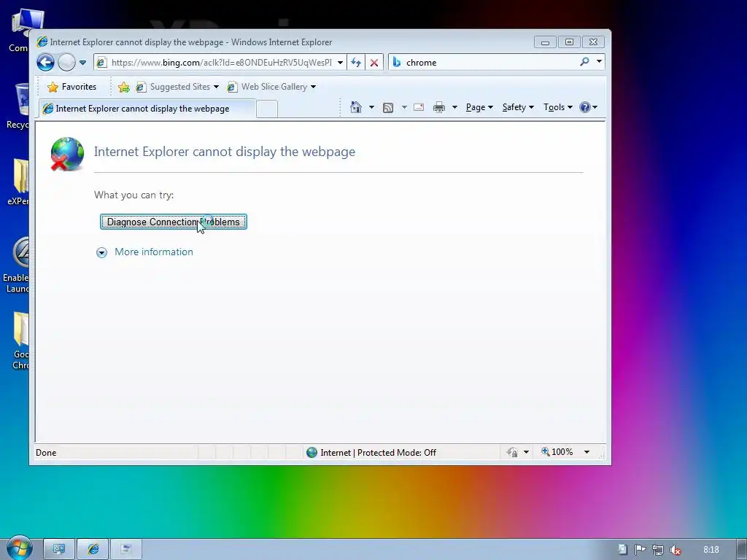Open the Safety menu
The height and width of the screenshot is (560, 747).
pyautogui.click(x=519, y=107)
